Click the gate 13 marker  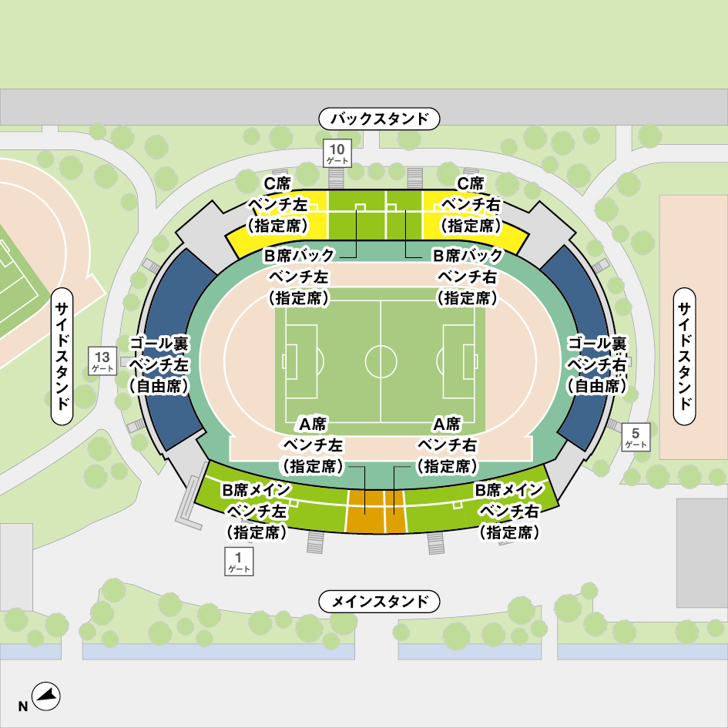click(x=102, y=361)
